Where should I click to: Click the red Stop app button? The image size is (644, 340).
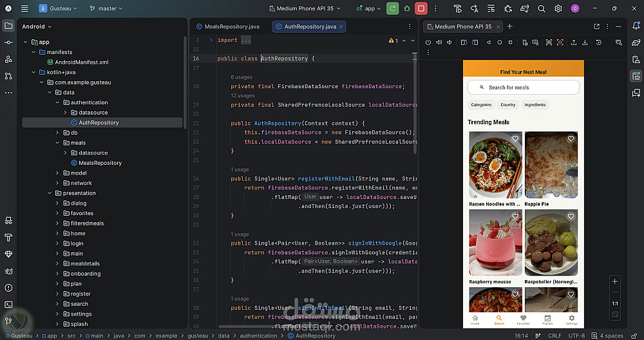421,8
